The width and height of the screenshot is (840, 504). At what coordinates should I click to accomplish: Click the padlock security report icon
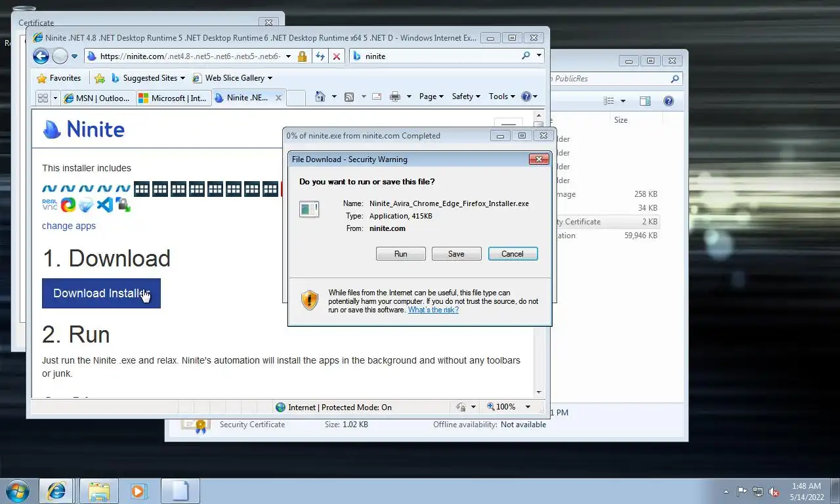click(x=302, y=56)
